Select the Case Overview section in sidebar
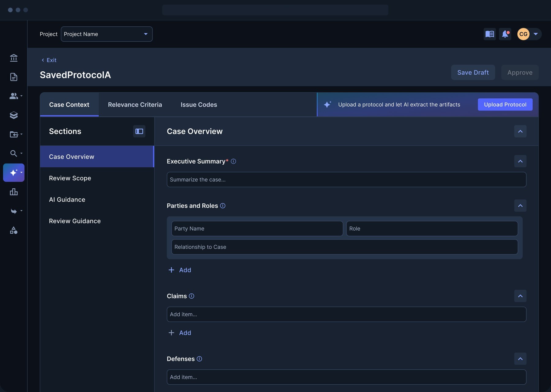Image resolution: width=551 pixels, height=392 pixels. (x=97, y=157)
